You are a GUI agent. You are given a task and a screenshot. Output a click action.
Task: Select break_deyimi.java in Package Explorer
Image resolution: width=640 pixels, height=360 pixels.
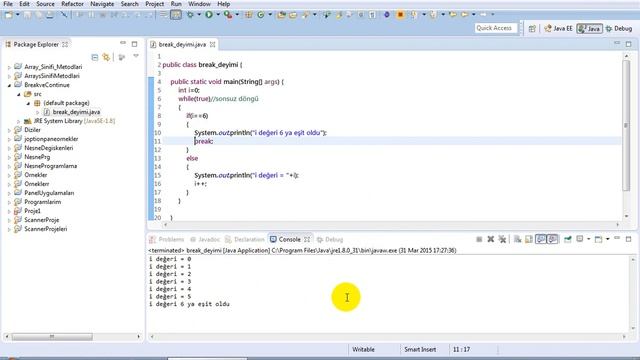click(x=76, y=112)
